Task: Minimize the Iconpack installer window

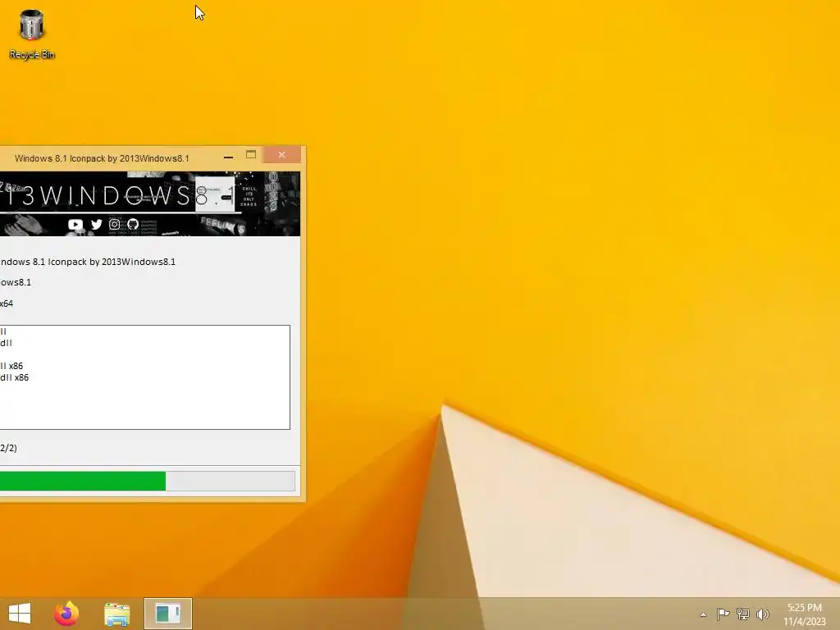Action: (228, 156)
